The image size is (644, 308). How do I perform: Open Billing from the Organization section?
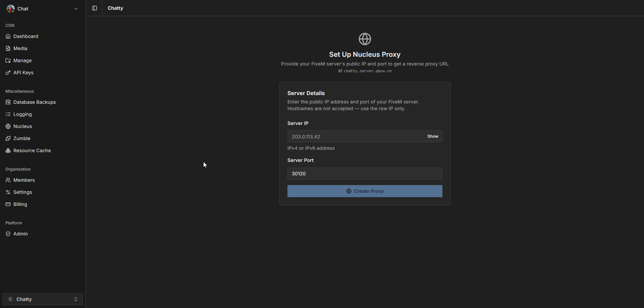coord(20,204)
